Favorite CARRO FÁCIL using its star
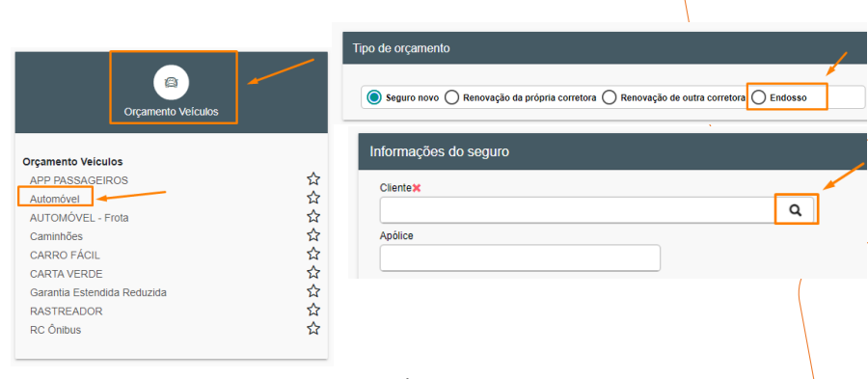This screenshot has width=868, height=379. click(313, 254)
